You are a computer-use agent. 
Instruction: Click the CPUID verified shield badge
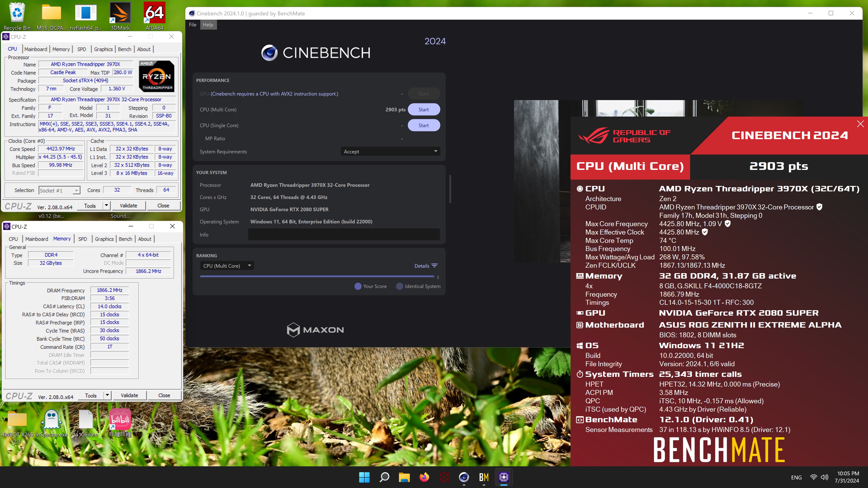pos(819,207)
